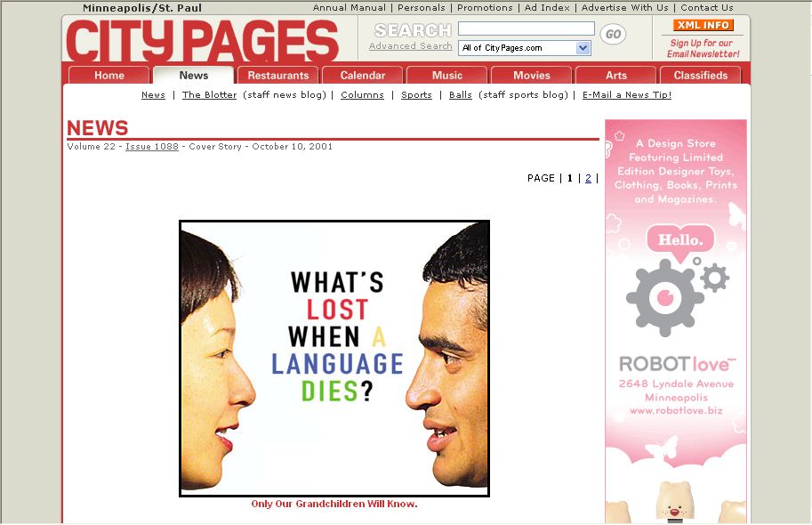812x525 pixels.
Task: Switch to the Music tab
Action: [446, 75]
